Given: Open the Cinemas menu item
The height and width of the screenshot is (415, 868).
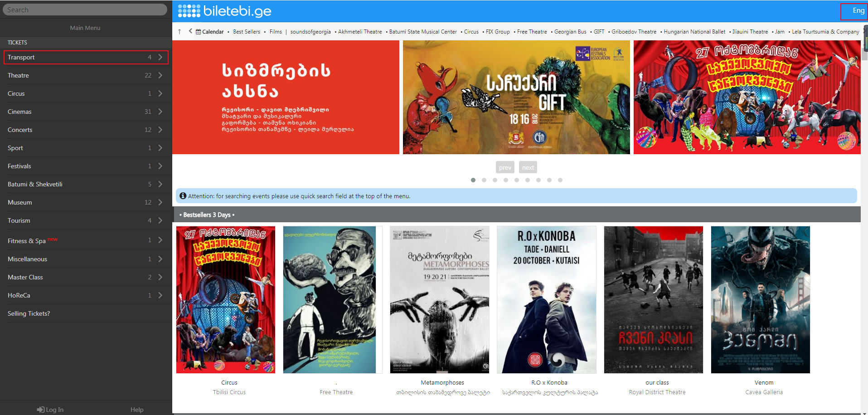Looking at the screenshot, I should click(x=19, y=112).
